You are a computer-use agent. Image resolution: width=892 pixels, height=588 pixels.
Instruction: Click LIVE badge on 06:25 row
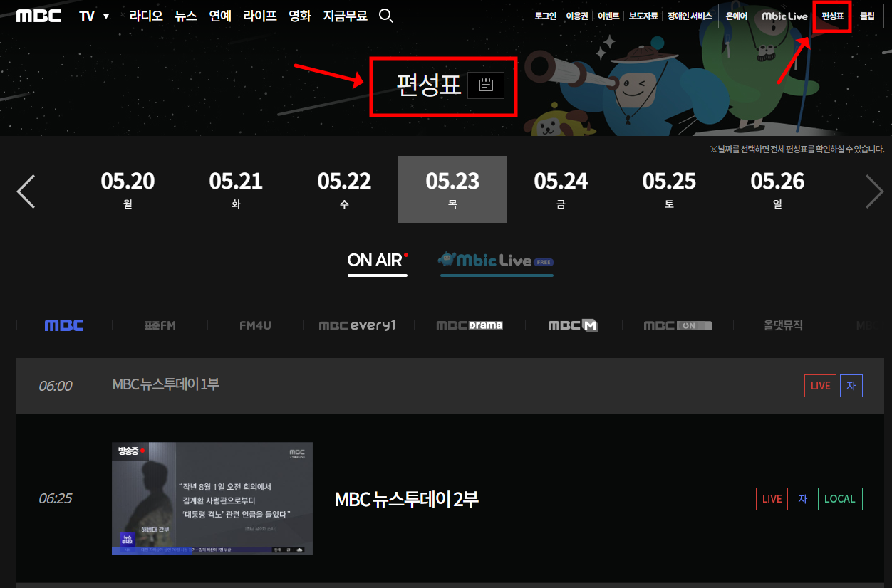772,499
